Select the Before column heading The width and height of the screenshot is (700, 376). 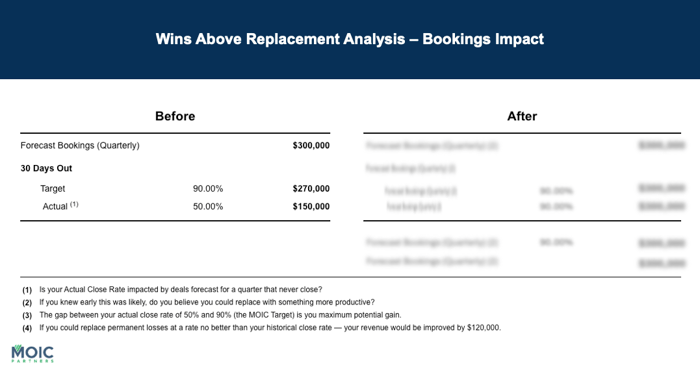tap(175, 116)
